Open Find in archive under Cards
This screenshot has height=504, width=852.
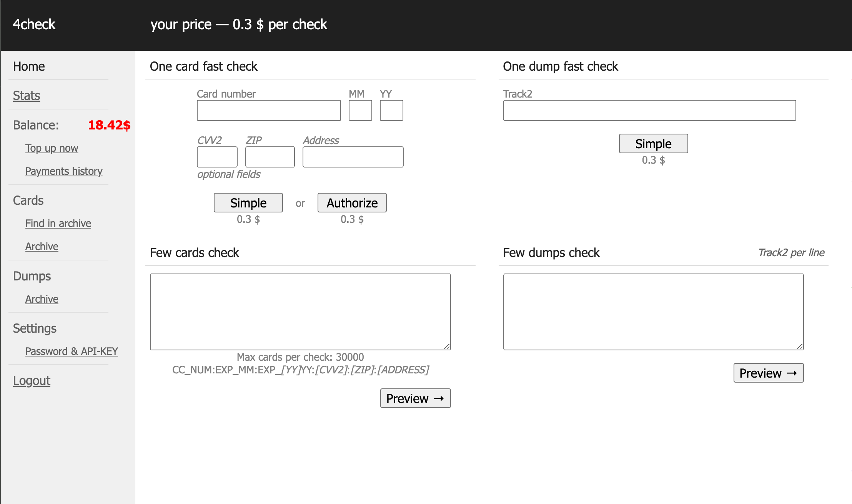[58, 224]
